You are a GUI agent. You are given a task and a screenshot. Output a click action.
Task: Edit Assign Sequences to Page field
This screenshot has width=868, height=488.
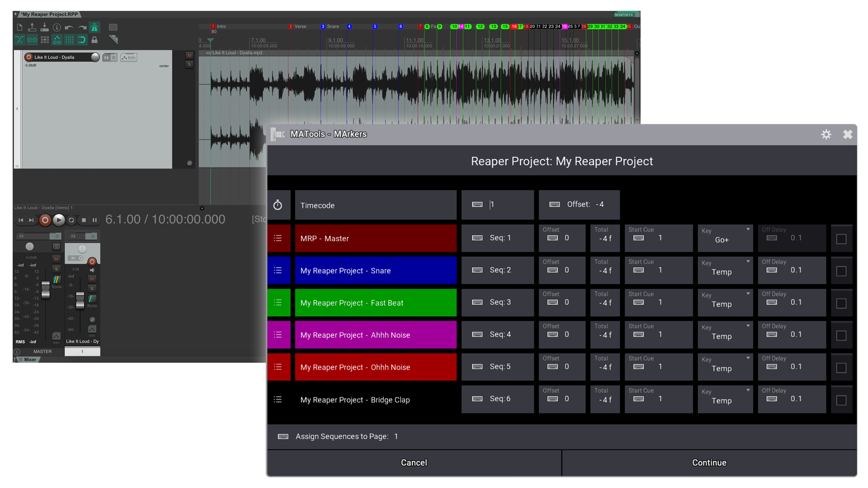click(562, 436)
